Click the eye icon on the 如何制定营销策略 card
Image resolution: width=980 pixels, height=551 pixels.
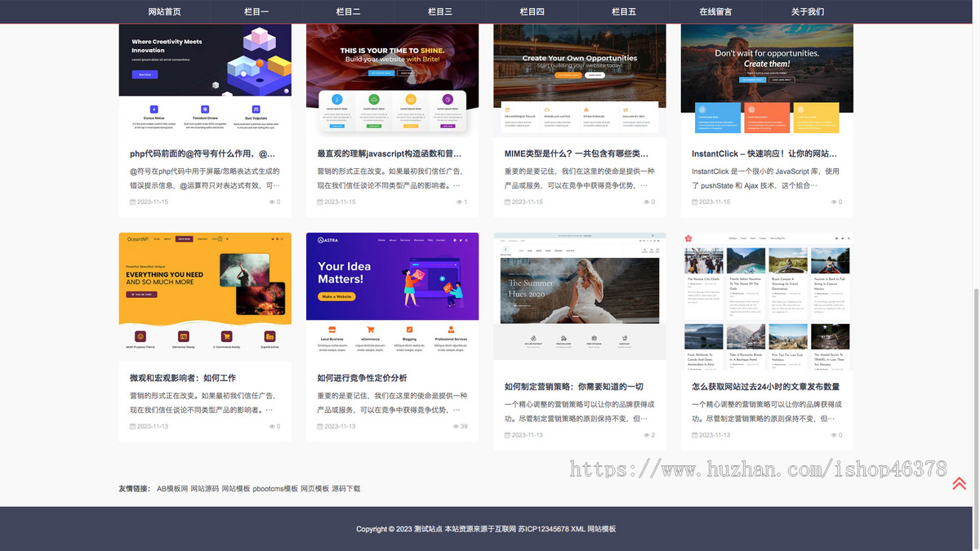pos(647,435)
